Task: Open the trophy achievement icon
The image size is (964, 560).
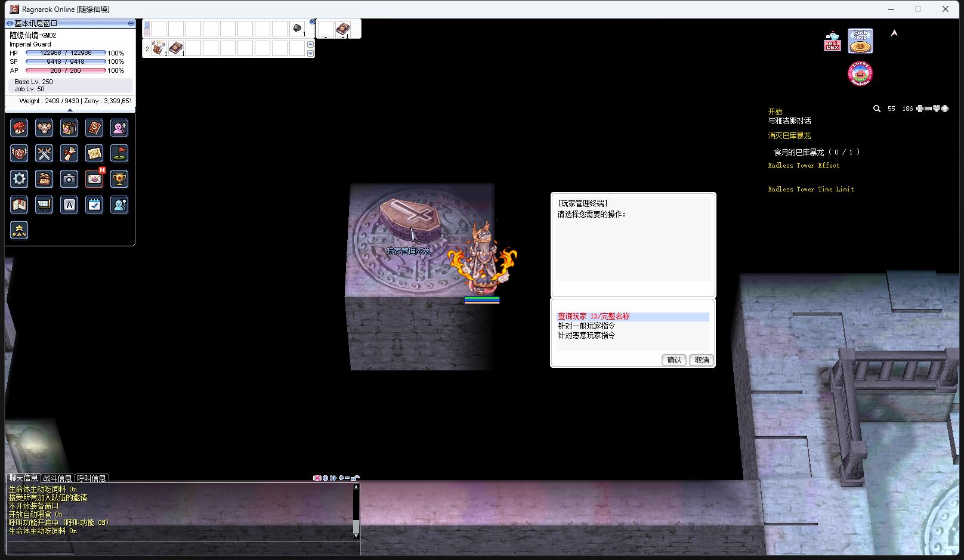Action: tap(119, 179)
